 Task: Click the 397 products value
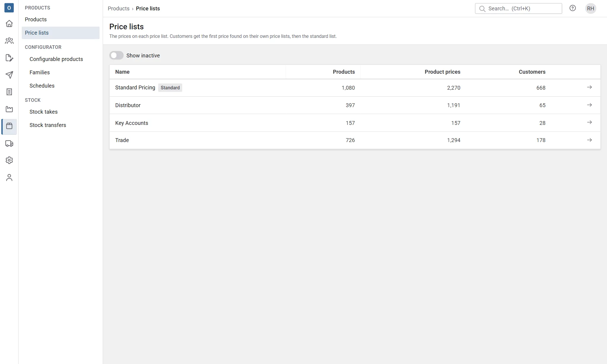(x=350, y=105)
